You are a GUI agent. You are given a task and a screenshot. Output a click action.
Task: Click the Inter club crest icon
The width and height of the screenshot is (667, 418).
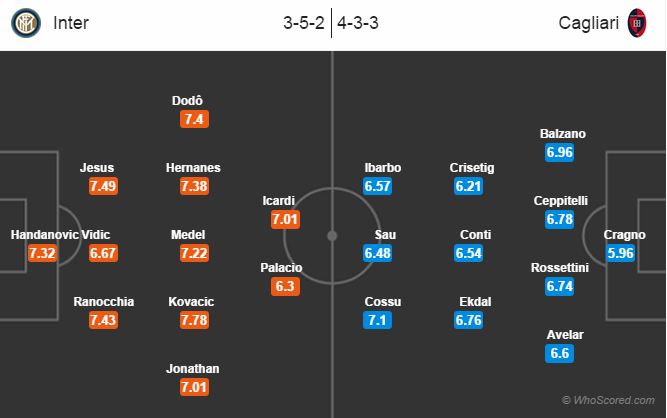pyautogui.click(x=26, y=23)
